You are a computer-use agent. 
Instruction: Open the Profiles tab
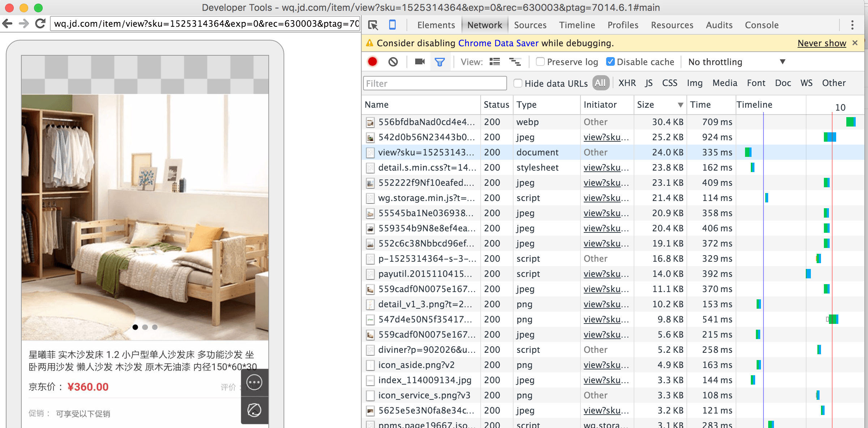click(623, 25)
